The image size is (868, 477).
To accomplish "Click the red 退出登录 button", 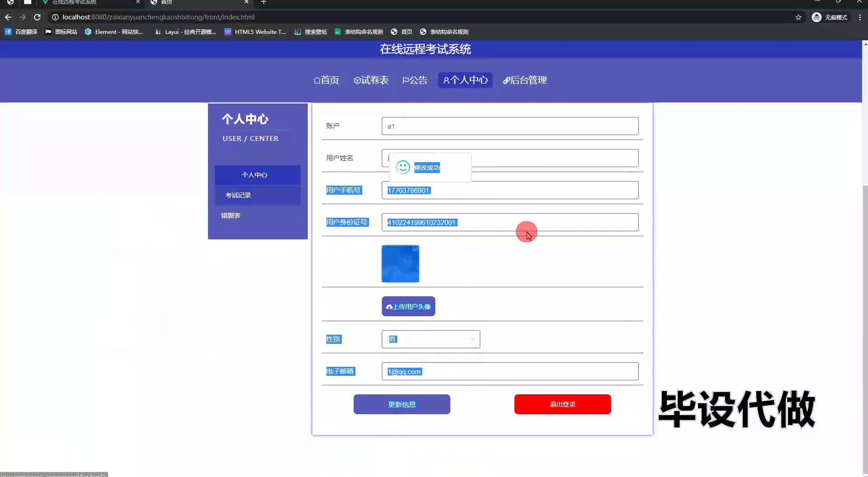I will tap(562, 404).
